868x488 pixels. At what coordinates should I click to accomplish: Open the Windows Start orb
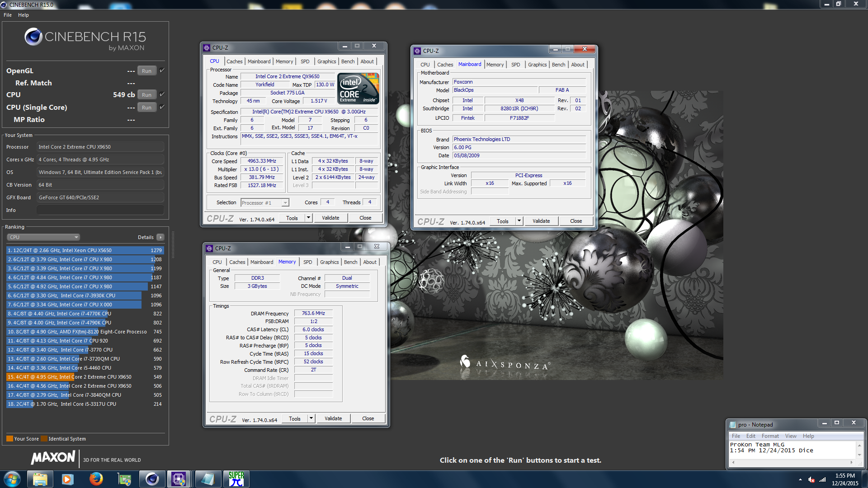pyautogui.click(x=12, y=479)
